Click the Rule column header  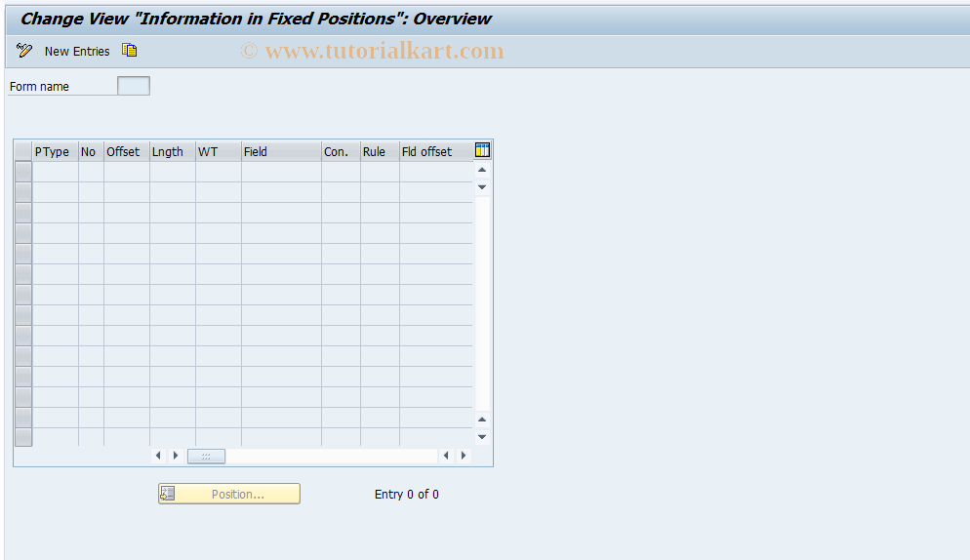380,151
